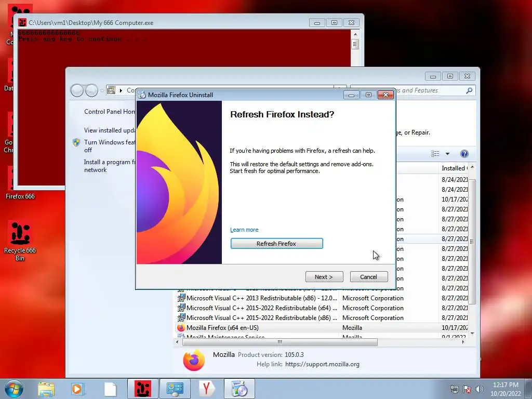Click the Uninstall dialog title bar icon

[x=142, y=95]
